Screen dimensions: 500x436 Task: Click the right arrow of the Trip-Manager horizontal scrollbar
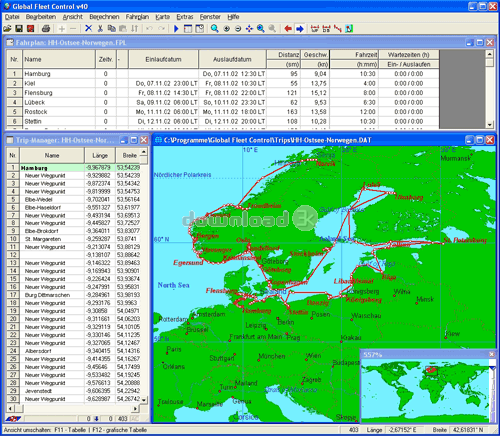coord(135,408)
